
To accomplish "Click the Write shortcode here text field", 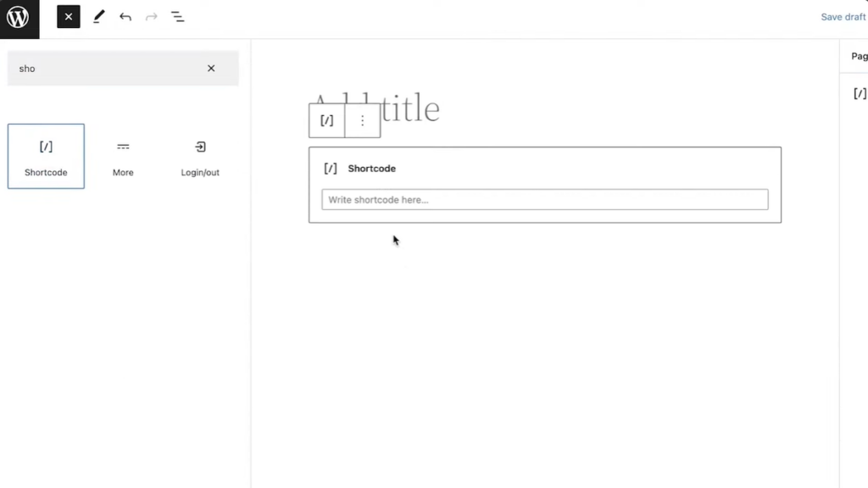I will click(x=544, y=200).
